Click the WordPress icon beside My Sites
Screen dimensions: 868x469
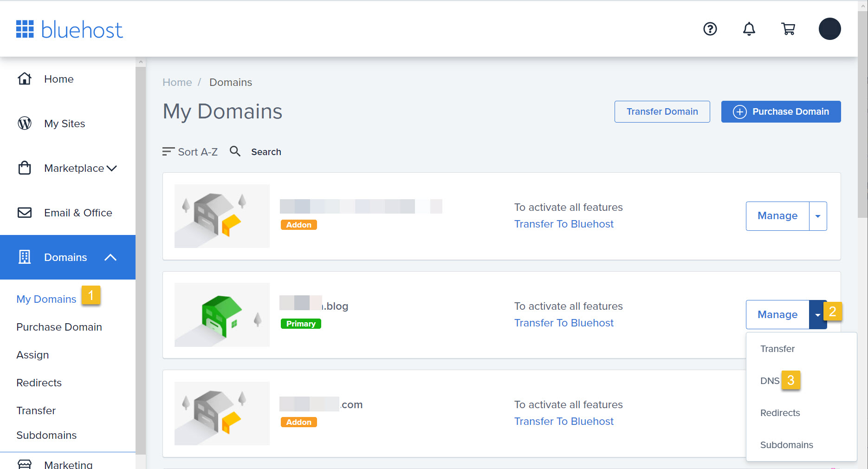click(25, 124)
